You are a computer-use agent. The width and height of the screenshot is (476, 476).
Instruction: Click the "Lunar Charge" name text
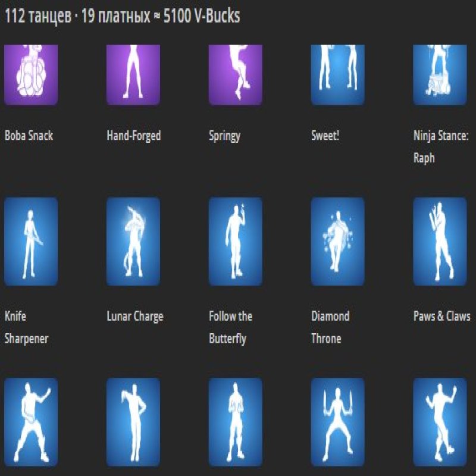pyautogui.click(x=134, y=317)
